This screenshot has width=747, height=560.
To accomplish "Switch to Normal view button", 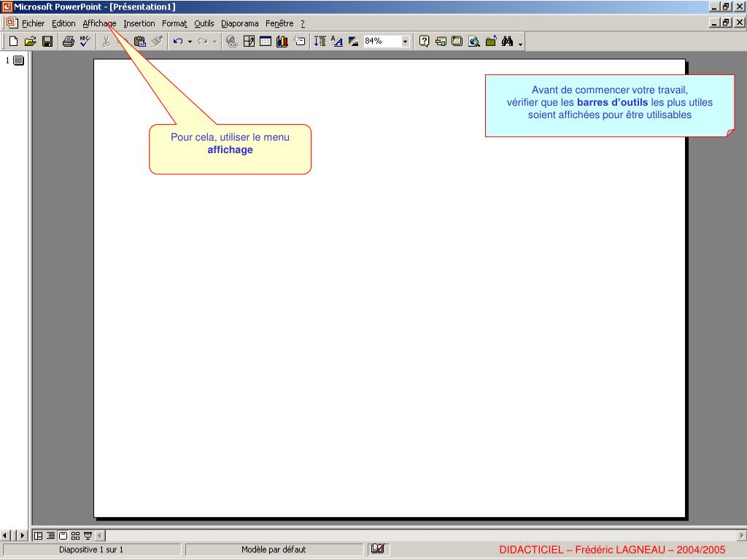I will pyautogui.click(x=38, y=536).
